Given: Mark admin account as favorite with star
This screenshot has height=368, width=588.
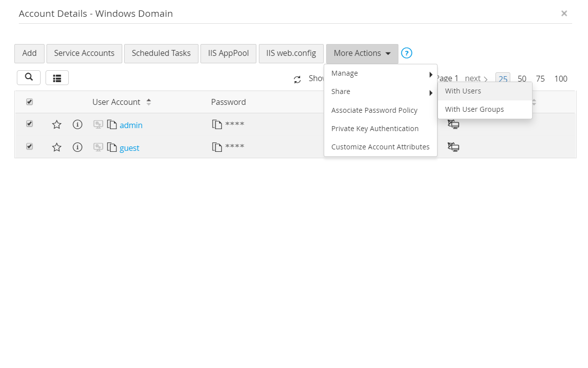Looking at the screenshot, I should tap(57, 125).
